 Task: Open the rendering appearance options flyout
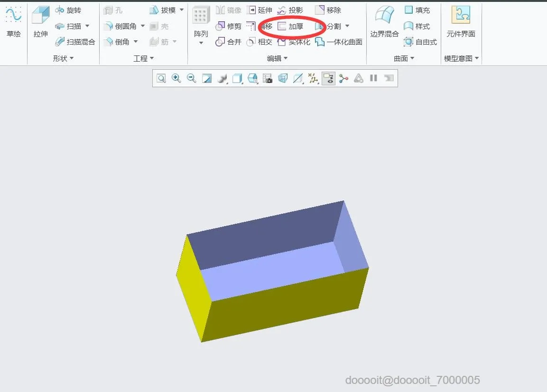click(x=222, y=78)
